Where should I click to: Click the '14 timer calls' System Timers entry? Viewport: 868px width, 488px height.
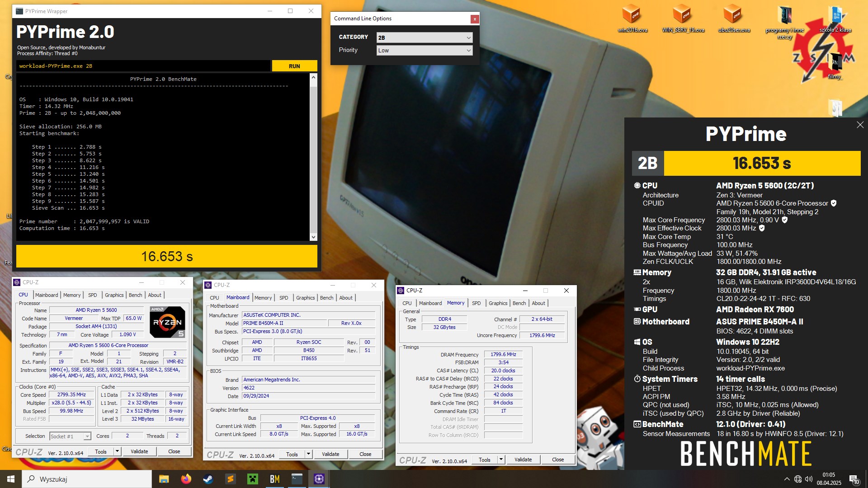[740, 379]
